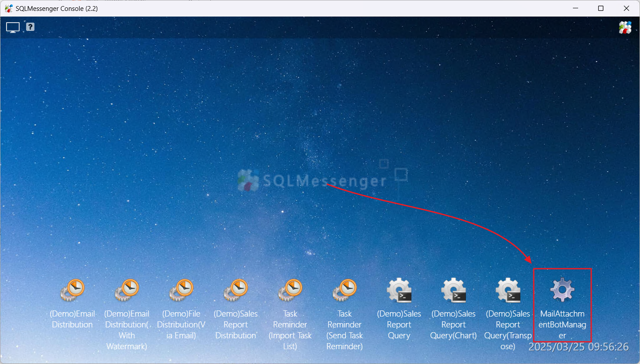Click the '(Demo)Sales Report Distribution' label text
640x364 pixels.
pos(236,325)
